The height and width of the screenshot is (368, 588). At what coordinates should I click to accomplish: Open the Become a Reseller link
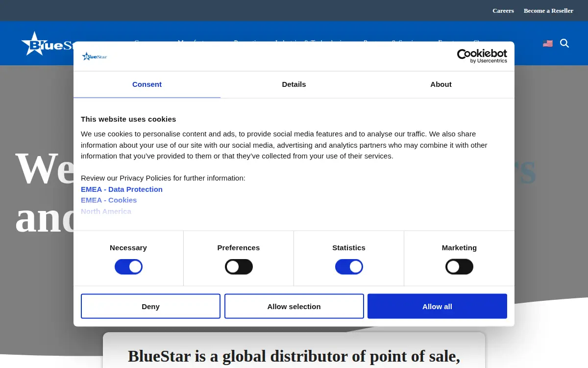coord(548,11)
